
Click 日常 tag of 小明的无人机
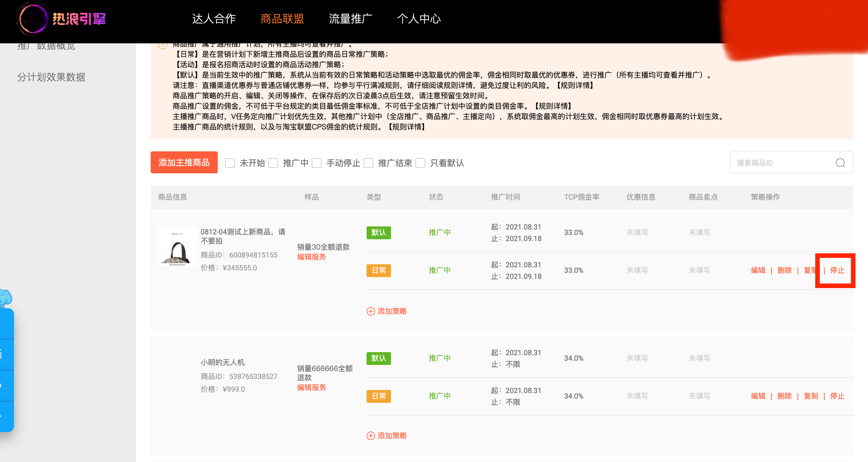(x=378, y=396)
